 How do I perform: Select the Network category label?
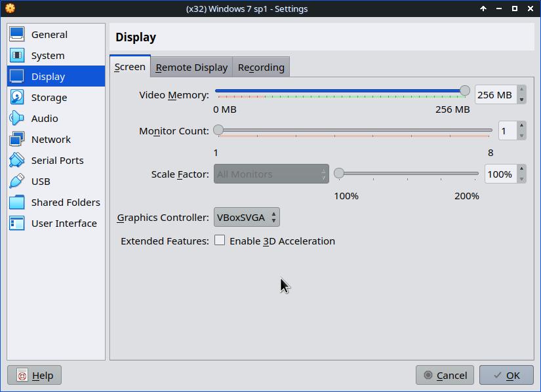click(x=50, y=139)
